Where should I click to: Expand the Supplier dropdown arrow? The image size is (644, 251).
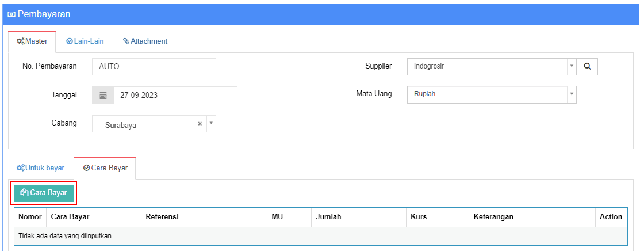572,66
